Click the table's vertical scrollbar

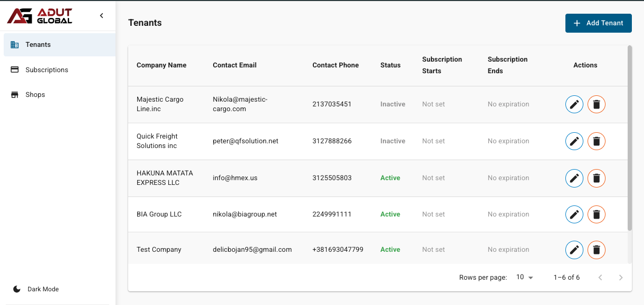pos(629,138)
